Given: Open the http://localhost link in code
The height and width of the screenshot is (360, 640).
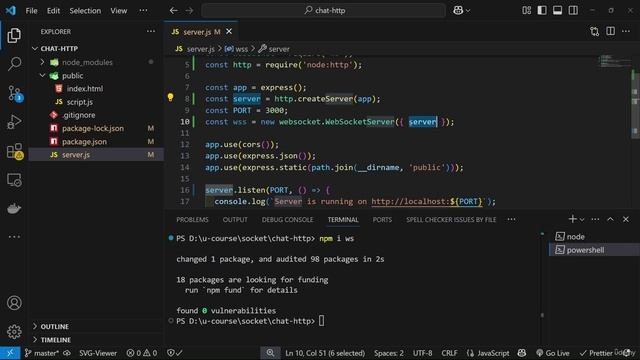Looking at the screenshot, I should click(427, 202).
